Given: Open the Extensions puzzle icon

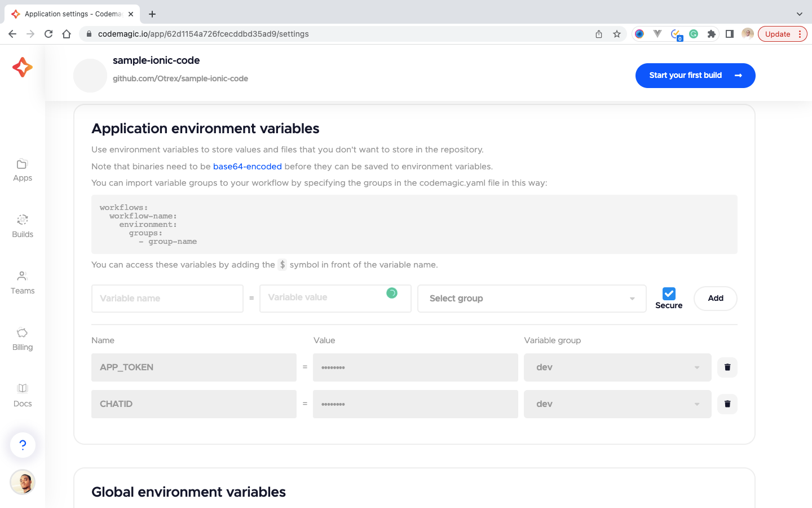Looking at the screenshot, I should 712,34.
